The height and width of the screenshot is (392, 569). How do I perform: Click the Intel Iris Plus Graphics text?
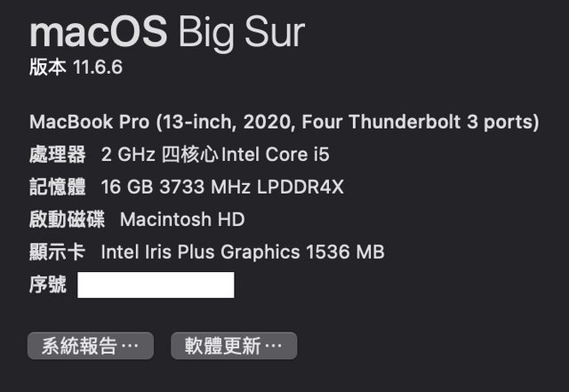point(200,252)
